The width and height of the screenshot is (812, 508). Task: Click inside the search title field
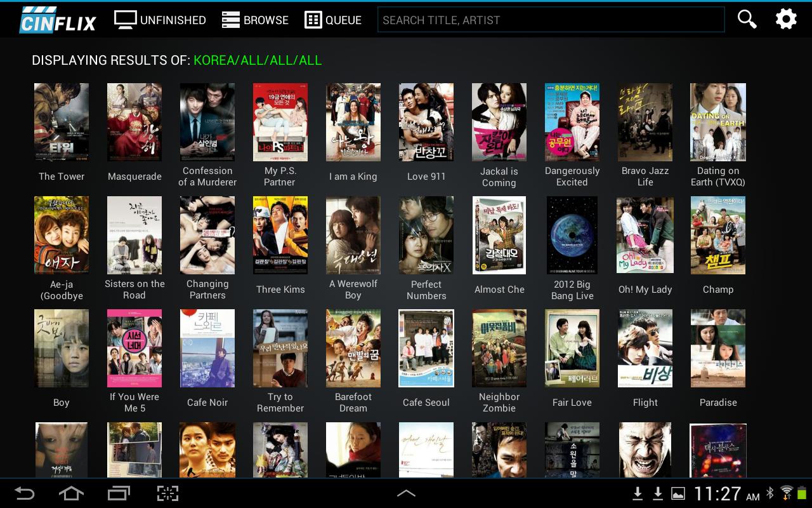(551, 19)
